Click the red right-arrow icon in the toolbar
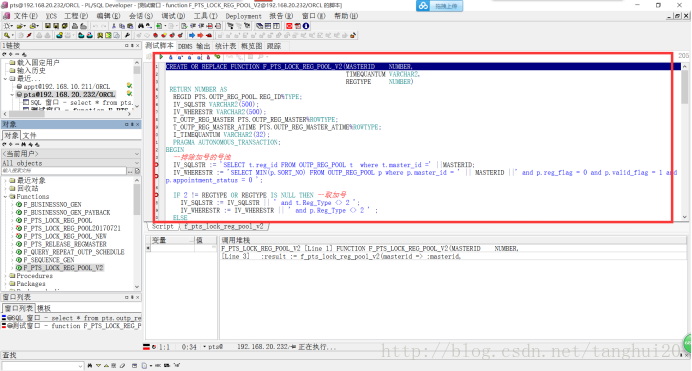This screenshot has height=371, width=692. [200, 35]
